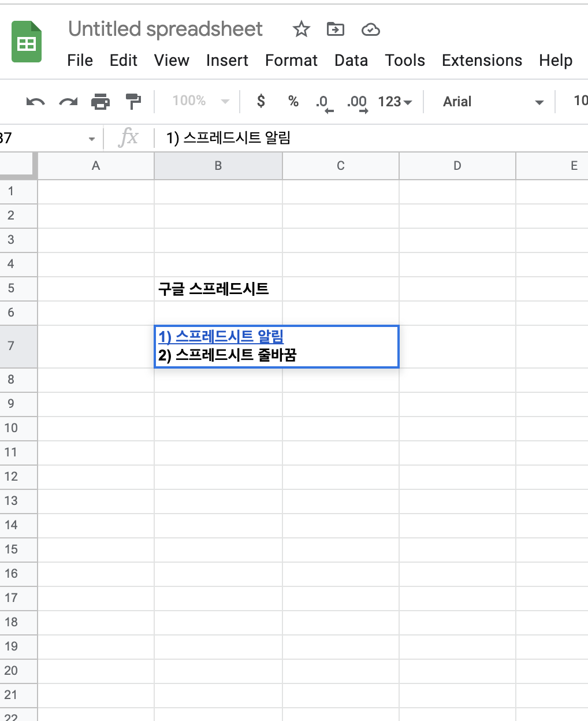Select column C header

[x=341, y=166]
